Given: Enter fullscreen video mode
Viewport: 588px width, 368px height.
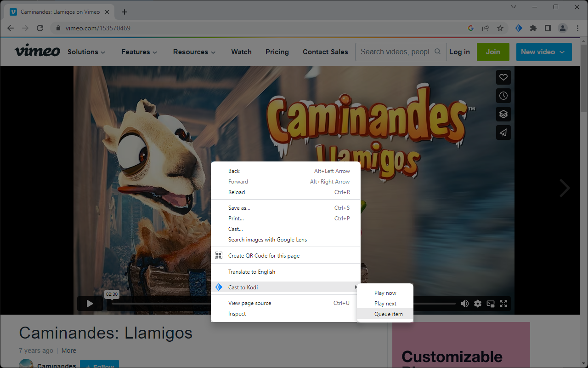Looking at the screenshot, I should click(x=503, y=304).
